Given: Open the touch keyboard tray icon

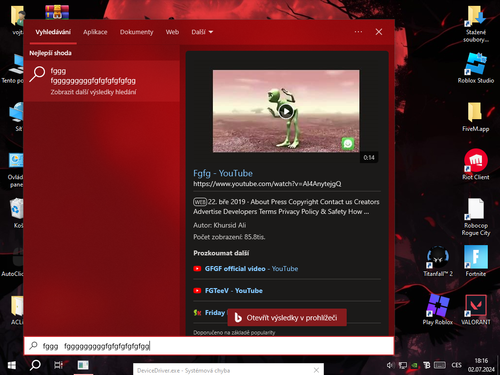Looking at the screenshot, I should 440,365.
